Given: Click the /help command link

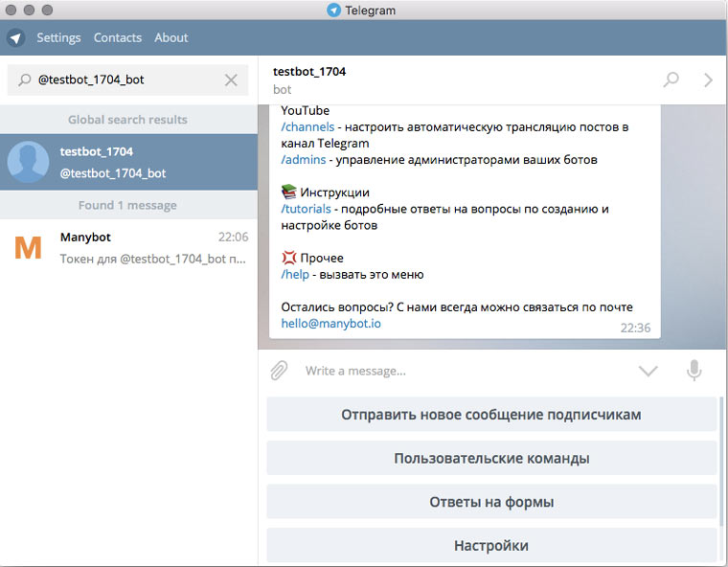Looking at the screenshot, I should 295,275.
